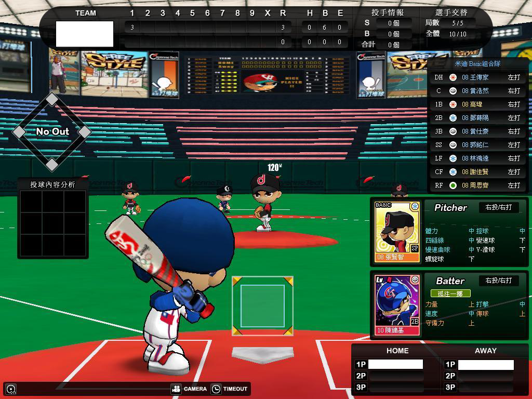Click the 右投/右打 label in the Pitcher panel
The height and width of the screenshot is (399, 532).
(x=498, y=207)
